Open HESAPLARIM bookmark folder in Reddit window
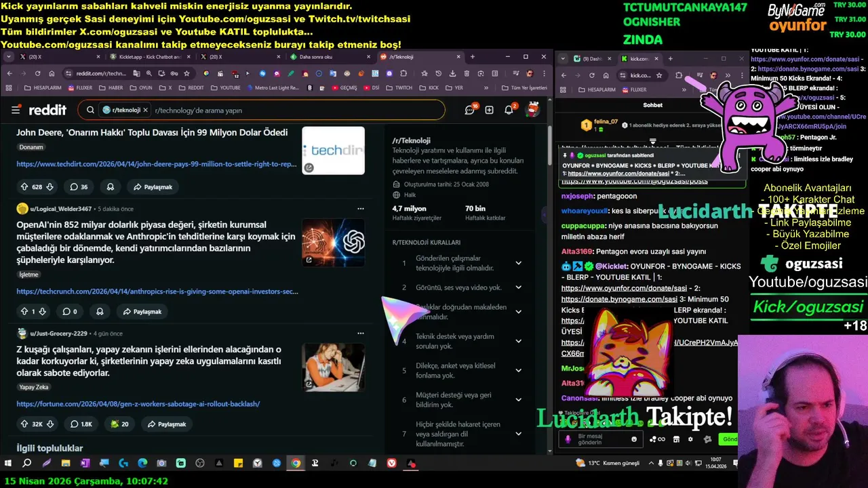The height and width of the screenshot is (488, 868). (42, 87)
